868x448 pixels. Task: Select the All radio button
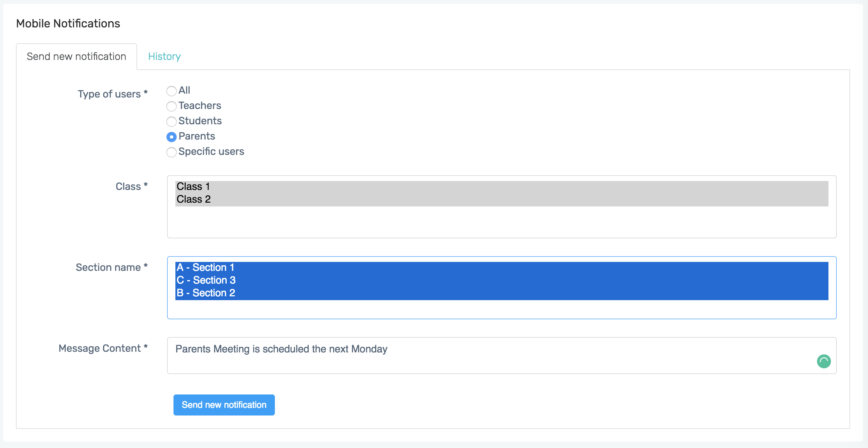(x=171, y=91)
